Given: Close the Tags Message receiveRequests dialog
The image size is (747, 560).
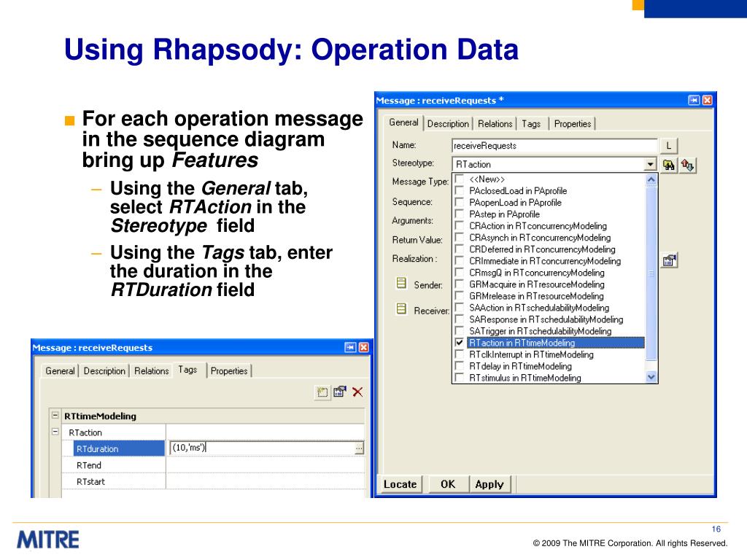Looking at the screenshot, I should coord(363,347).
